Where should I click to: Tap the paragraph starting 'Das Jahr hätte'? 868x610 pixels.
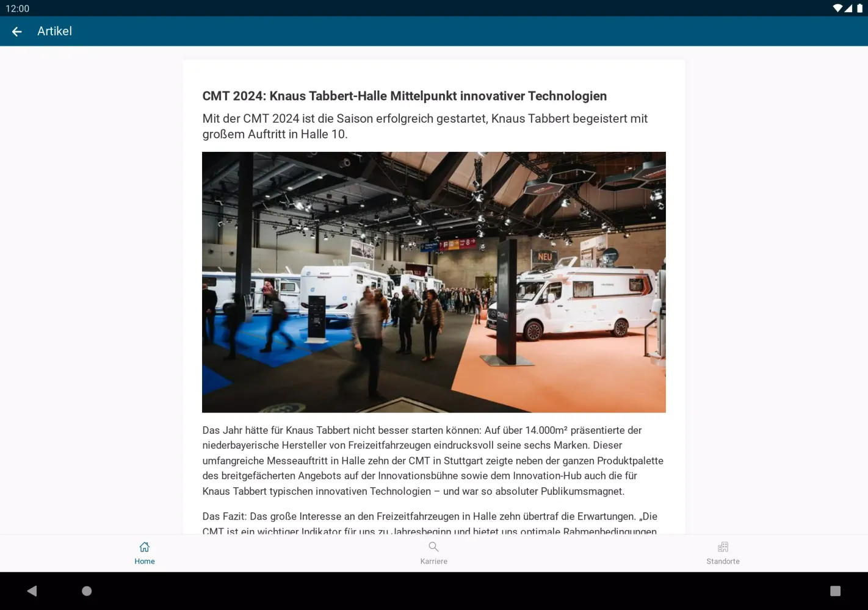coord(433,461)
